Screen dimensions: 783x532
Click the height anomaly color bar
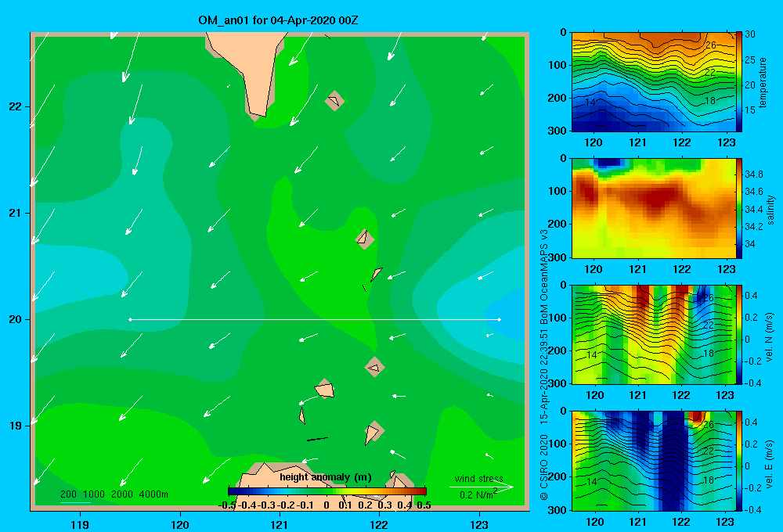coord(327,491)
